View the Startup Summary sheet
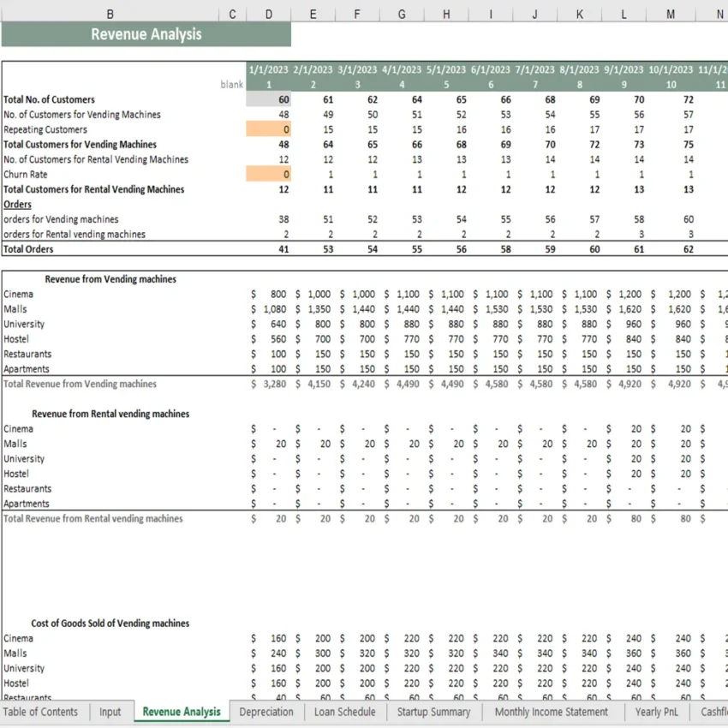 point(433,712)
